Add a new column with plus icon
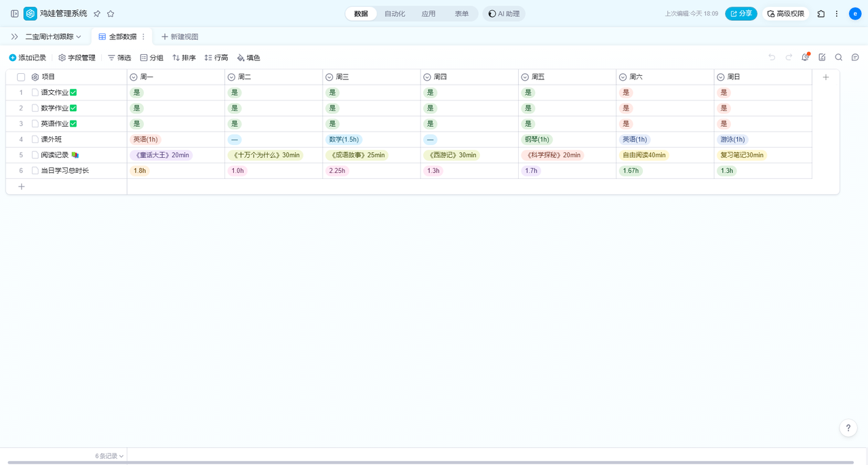This screenshot has width=868, height=465. click(x=825, y=77)
